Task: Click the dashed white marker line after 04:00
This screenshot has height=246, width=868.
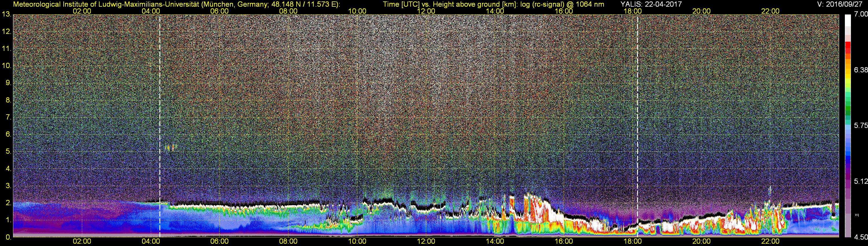Action: (159, 126)
